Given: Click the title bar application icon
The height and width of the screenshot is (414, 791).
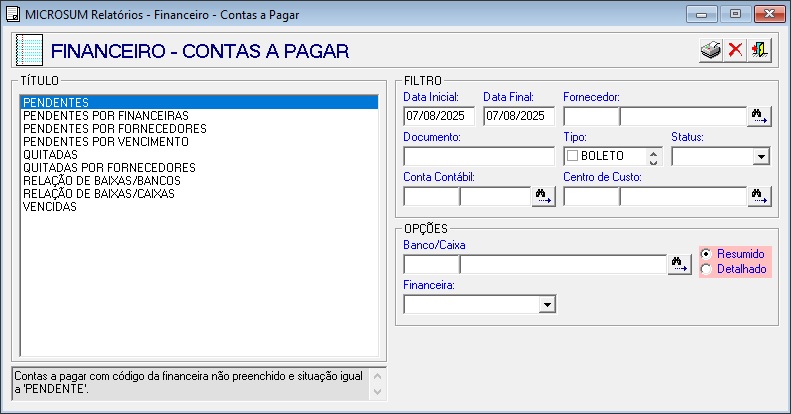Looking at the screenshot, I should 13,14.
